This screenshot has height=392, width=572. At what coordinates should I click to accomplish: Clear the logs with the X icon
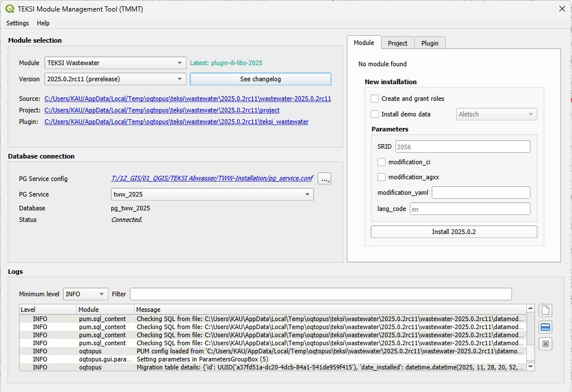pyautogui.click(x=545, y=344)
